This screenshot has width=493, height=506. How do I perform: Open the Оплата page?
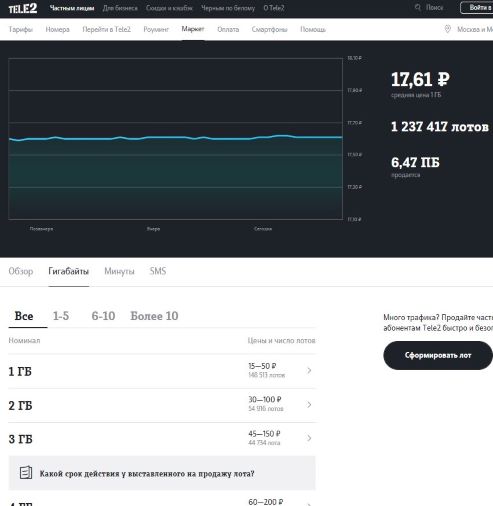tap(228, 29)
